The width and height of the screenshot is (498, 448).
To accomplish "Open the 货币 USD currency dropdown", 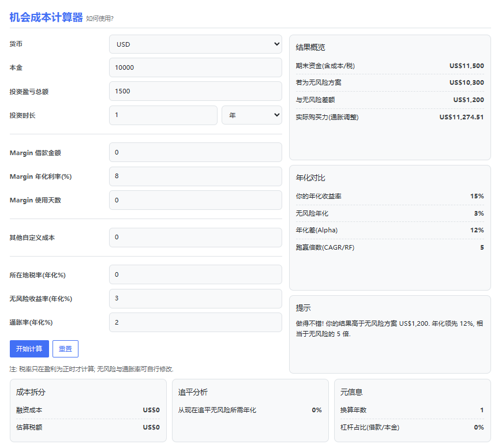I will pos(195,44).
